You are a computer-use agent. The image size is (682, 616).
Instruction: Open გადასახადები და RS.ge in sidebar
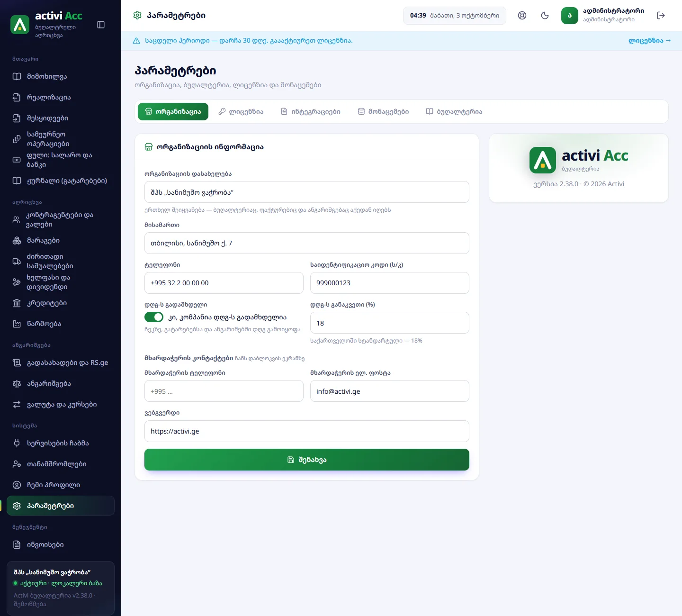coord(61,362)
